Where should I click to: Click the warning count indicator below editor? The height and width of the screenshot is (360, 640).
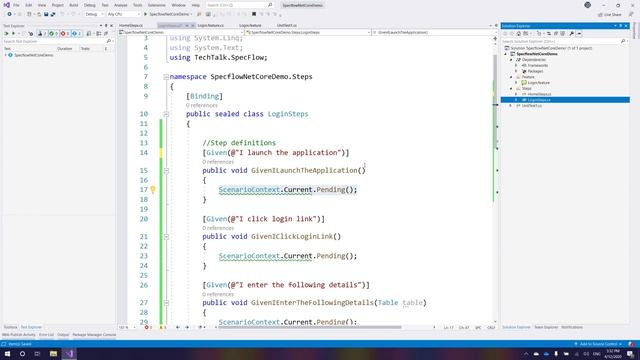point(162,327)
